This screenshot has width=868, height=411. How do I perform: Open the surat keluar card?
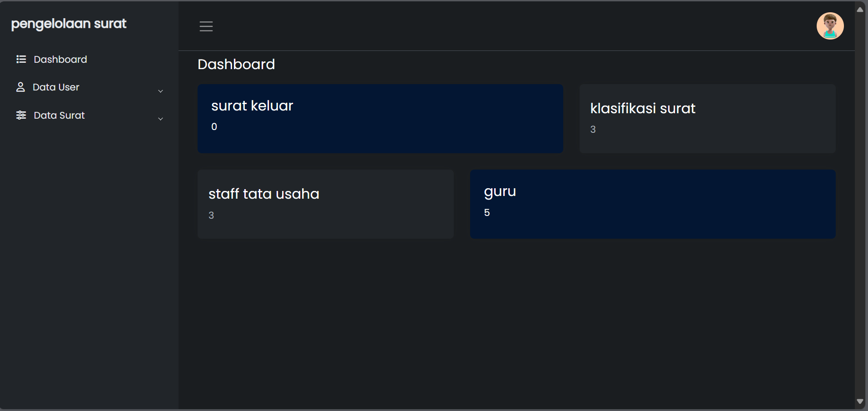380,118
